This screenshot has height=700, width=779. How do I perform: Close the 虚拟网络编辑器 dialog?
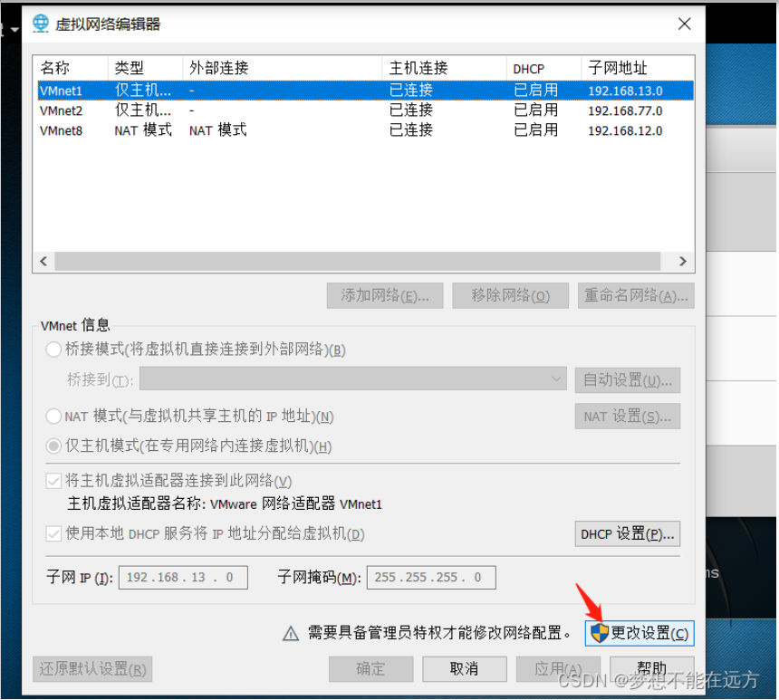coord(684,24)
